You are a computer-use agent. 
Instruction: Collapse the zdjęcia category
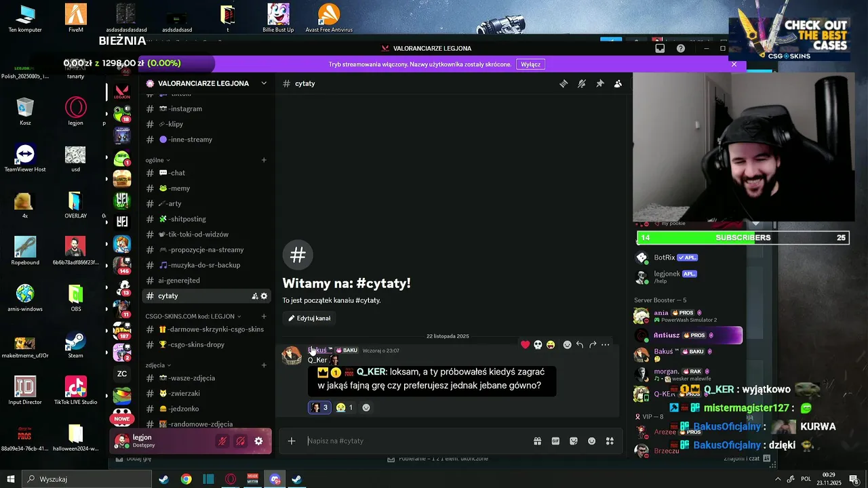click(158, 365)
